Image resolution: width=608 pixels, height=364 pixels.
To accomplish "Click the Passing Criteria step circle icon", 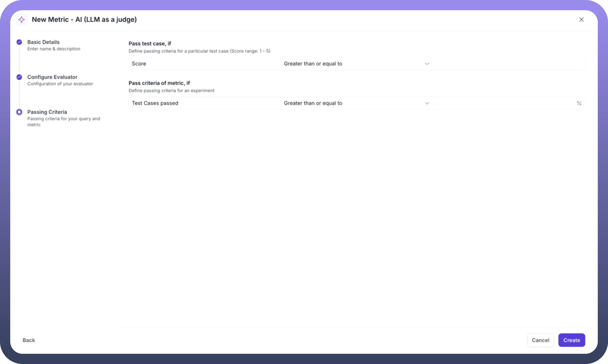I will (19, 112).
